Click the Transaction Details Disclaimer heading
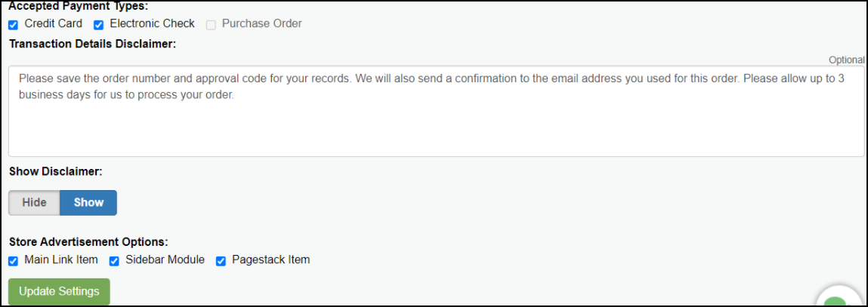 pos(92,45)
